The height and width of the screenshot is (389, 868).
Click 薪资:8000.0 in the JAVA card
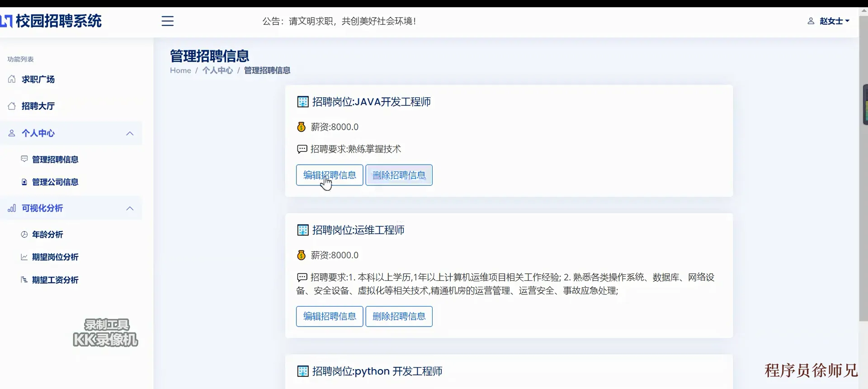[335, 127]
